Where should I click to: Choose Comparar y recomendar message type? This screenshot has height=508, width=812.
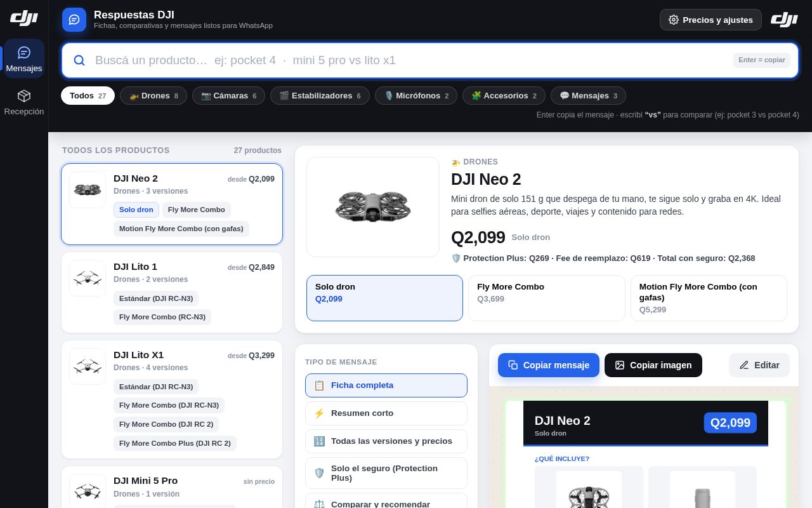[x=386, y=502]
